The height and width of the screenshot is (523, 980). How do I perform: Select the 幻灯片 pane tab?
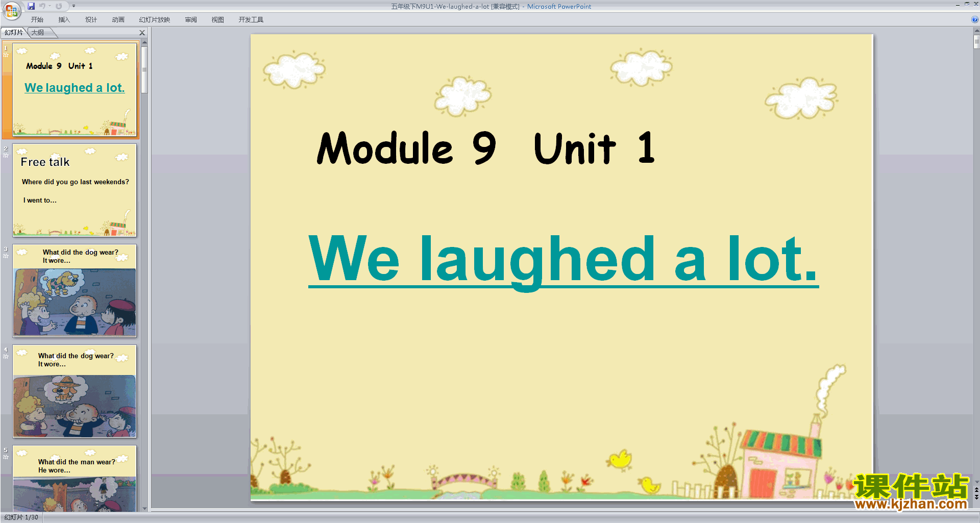[x=14, y=33]
